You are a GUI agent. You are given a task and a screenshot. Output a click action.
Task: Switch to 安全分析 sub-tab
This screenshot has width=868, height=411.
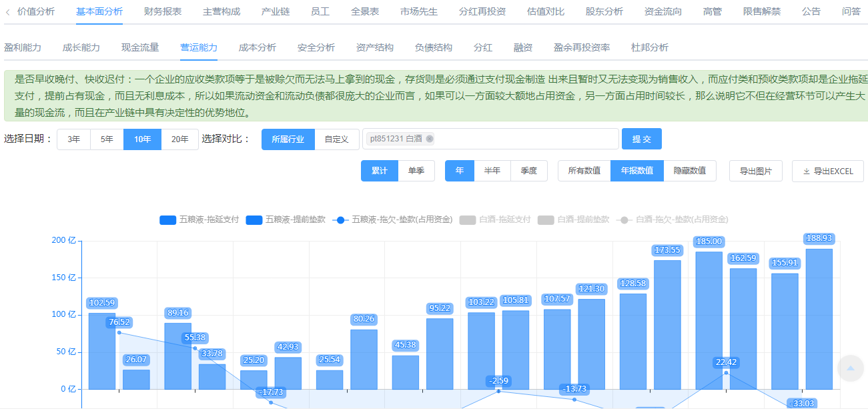point(316,47)
